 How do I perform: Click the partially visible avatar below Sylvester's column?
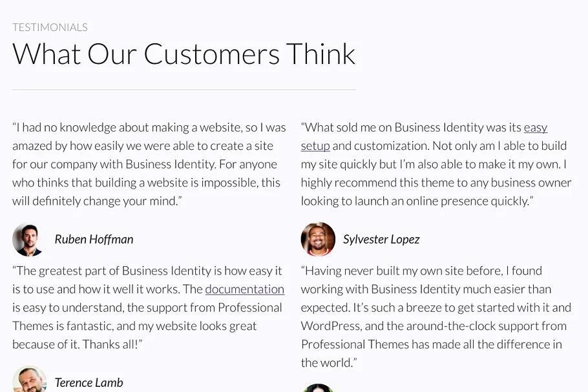(317, 387)
